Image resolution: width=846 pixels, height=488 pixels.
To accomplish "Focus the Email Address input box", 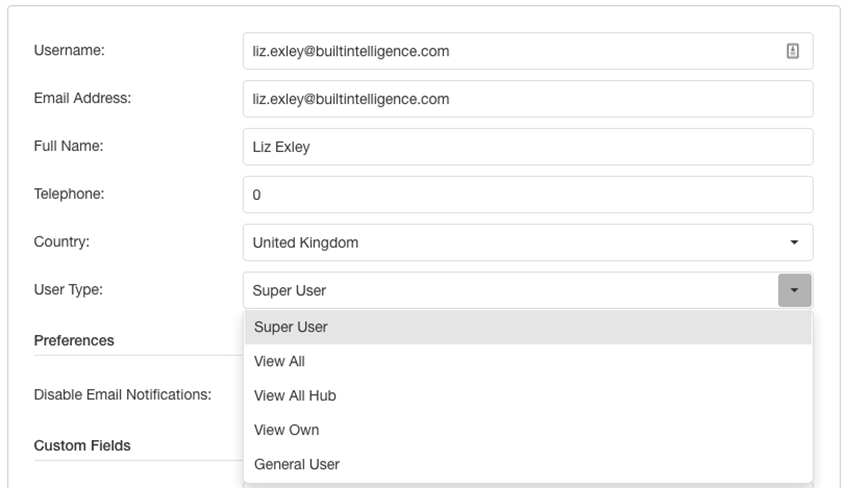I will click(x=528, y=99).
